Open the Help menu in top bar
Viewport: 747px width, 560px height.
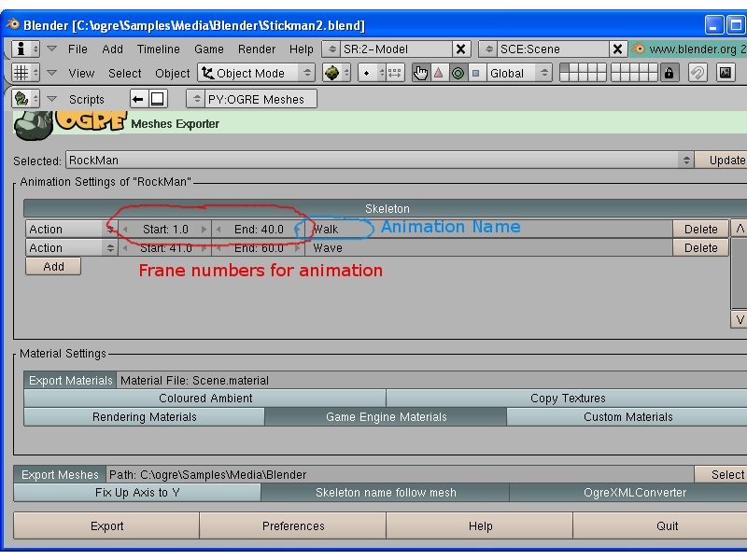pyautogui.click(x=301, y=49)
